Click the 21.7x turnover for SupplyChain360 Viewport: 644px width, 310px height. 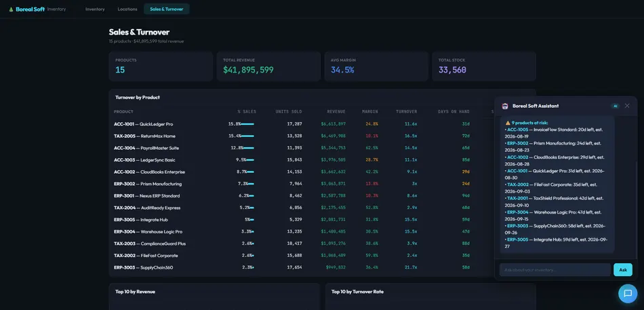pyautogui.click(x=410, y=267)
